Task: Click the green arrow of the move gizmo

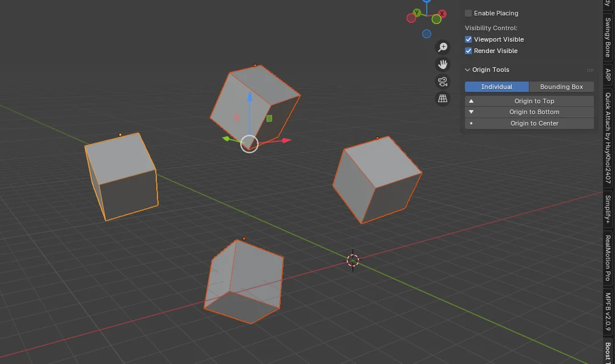Action: pos(227,139)
